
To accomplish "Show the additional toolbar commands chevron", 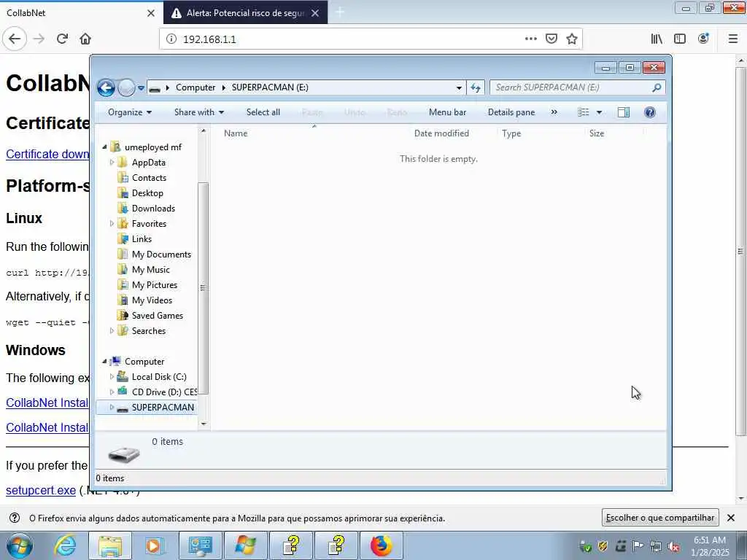I will [554, 112].
